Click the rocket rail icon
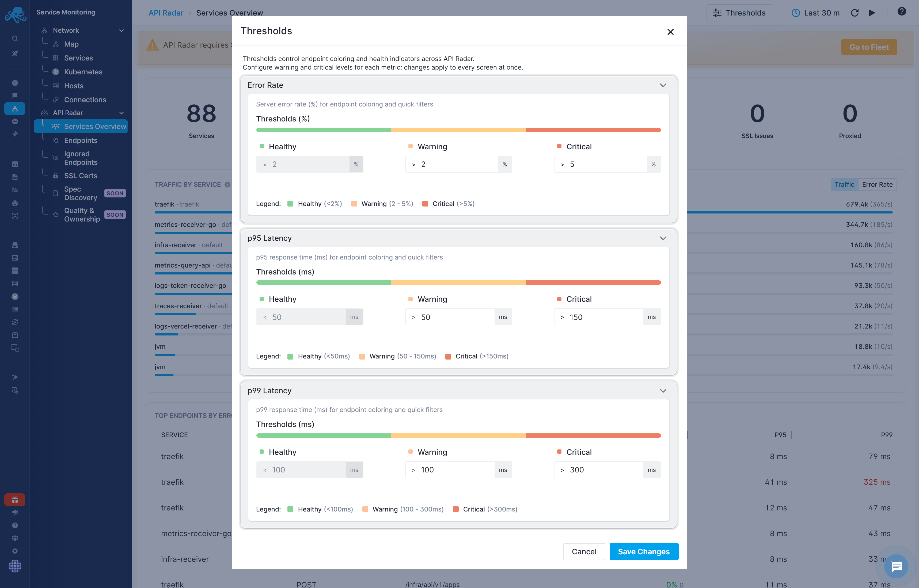Image resolution: width=919 pixels, height=588 pixels. pyautogui.click(x=15, y=54)
